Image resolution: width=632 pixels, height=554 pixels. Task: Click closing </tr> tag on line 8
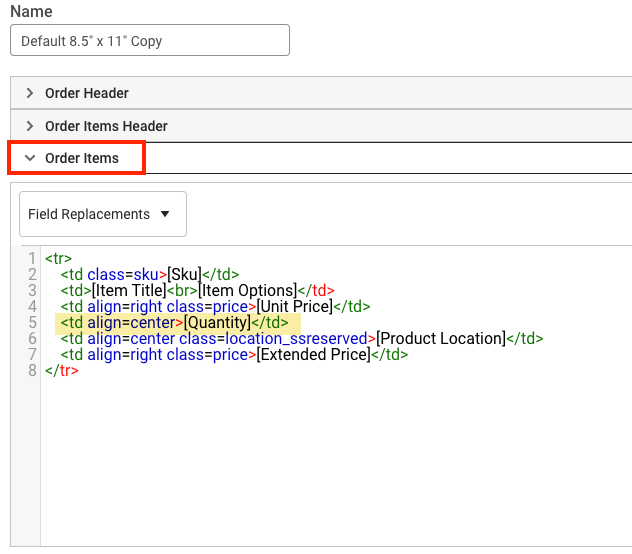pos(62,371)
